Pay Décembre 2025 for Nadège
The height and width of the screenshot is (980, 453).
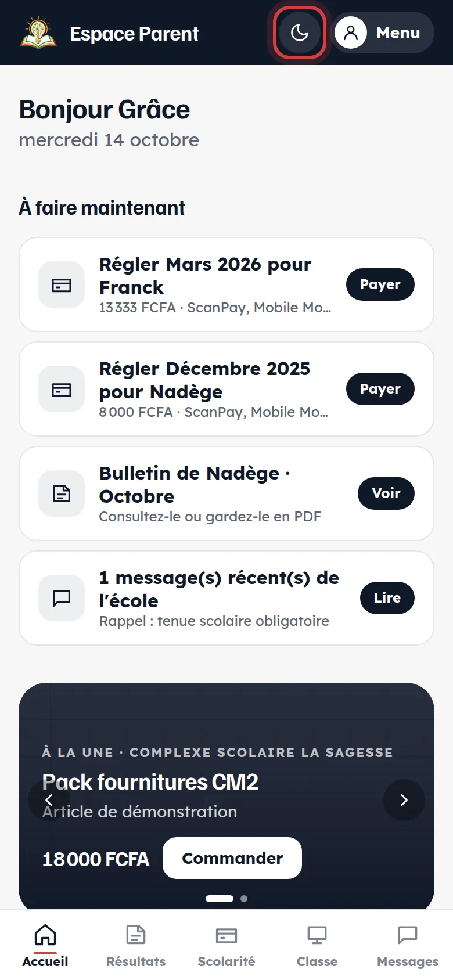point(380,389)
